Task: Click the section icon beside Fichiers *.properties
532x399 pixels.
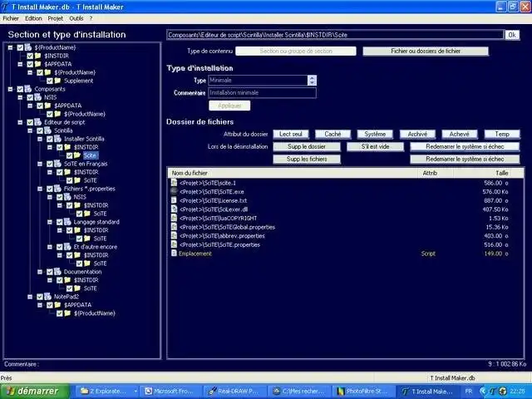Action: (x=57, y=189)
